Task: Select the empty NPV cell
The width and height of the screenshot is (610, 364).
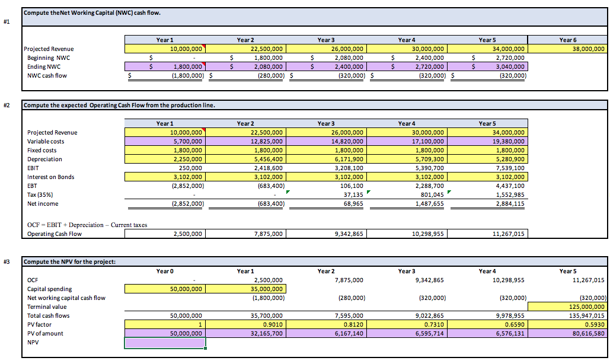Action: click(164, 343)
